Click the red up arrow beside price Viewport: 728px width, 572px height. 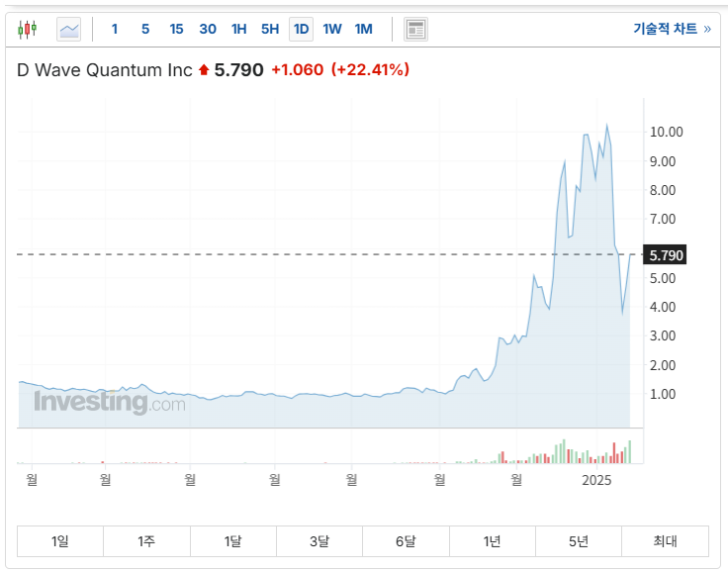204,70
